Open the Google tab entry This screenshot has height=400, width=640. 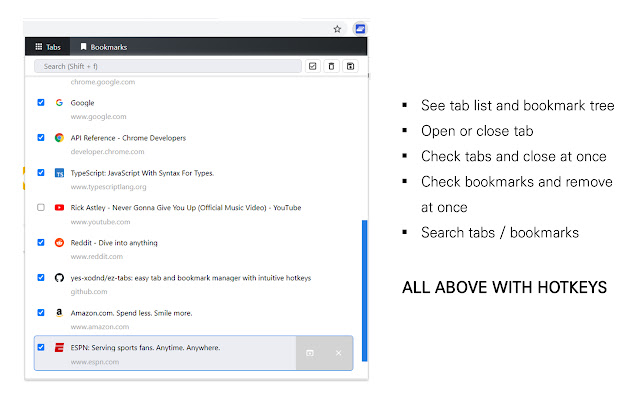(193, 109)
